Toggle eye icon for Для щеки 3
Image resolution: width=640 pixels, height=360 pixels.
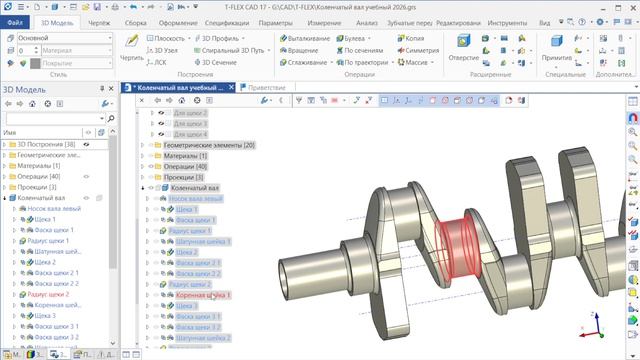point(161,123)
